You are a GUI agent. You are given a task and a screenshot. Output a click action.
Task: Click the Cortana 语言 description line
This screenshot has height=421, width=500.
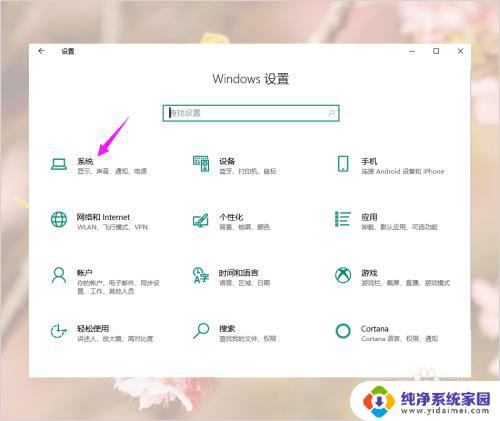pyautogui.click(x=400, y=339)
